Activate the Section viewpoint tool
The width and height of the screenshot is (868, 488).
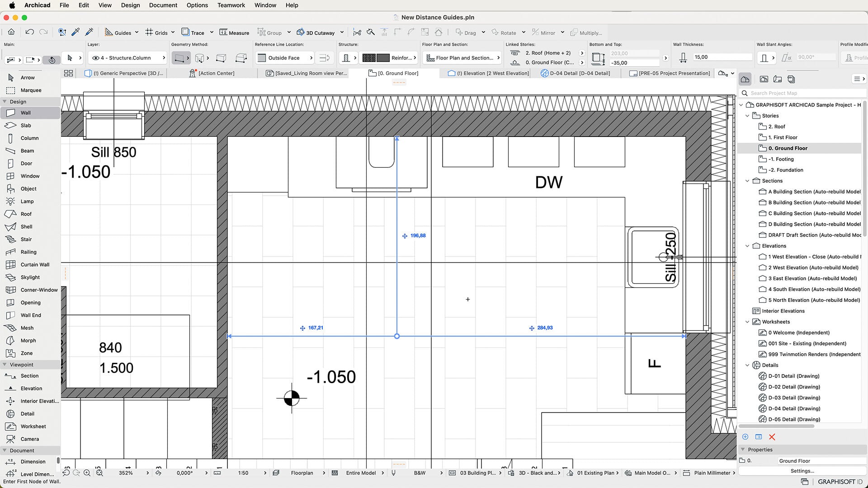click(30, 375)
